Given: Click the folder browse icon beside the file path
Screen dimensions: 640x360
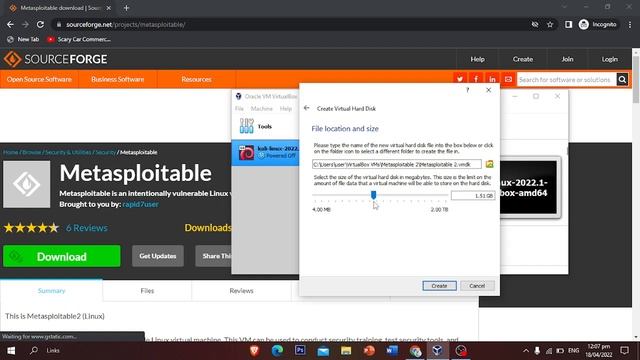Looking at the screenshot, I should coord(489,164).
